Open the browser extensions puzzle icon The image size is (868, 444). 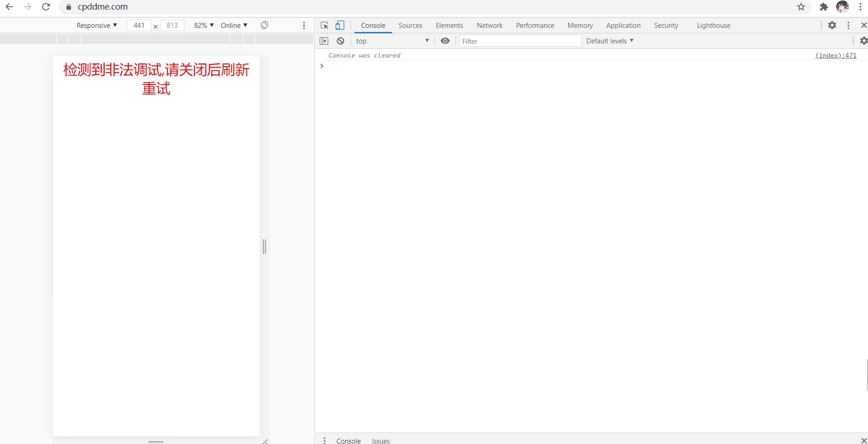click(x=824, y=7)
